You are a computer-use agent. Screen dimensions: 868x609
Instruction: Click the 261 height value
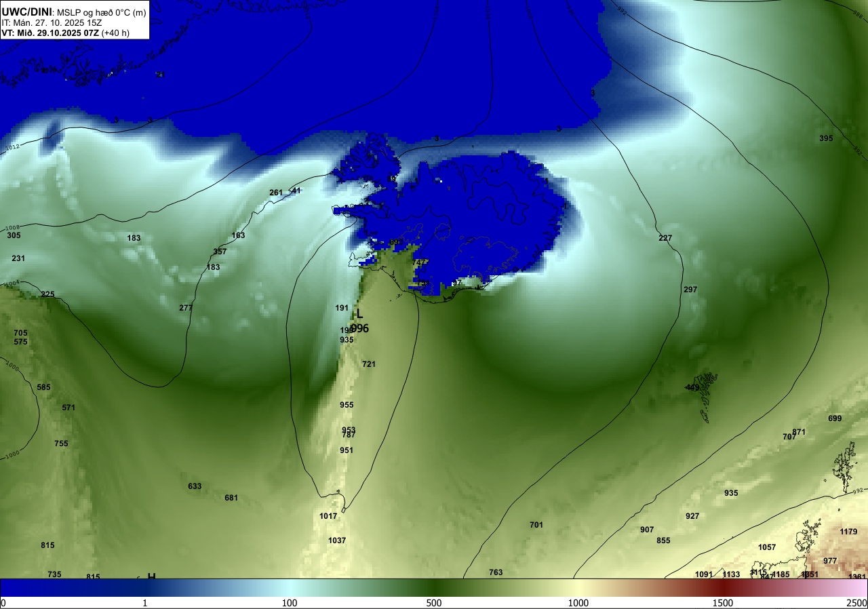click(x=276, y=193)
